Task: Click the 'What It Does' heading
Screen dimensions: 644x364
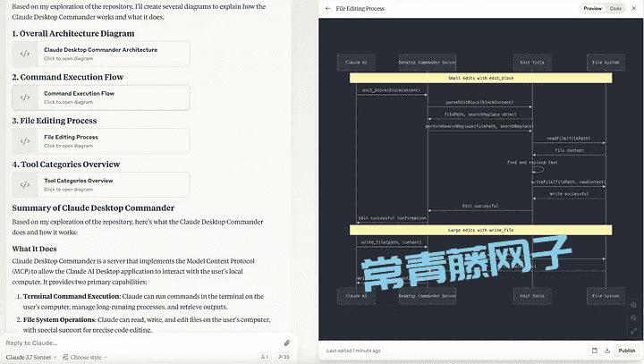Action: pyautogui.click(x=35, y=249)
